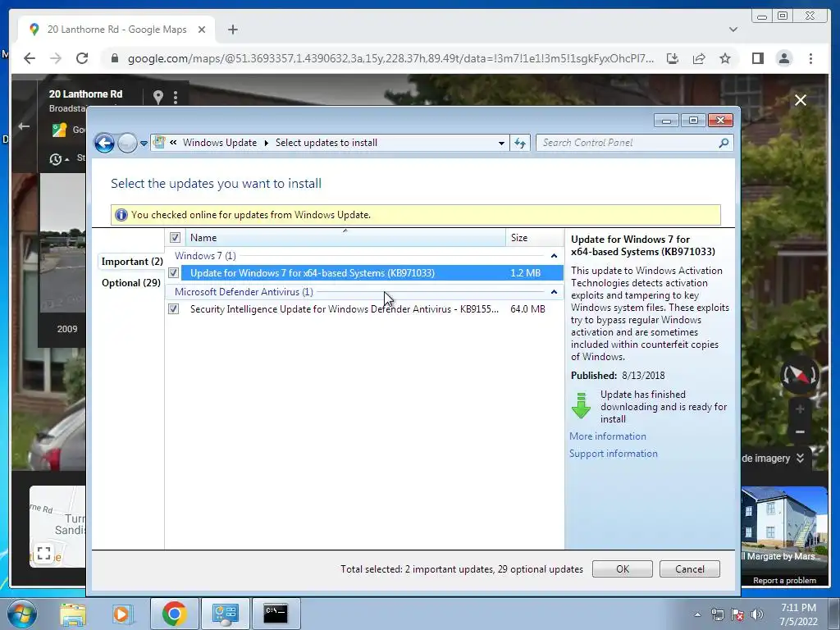
Task: Uncheck the Security Intelligence Update checkbox
Action: pos(174,309)
